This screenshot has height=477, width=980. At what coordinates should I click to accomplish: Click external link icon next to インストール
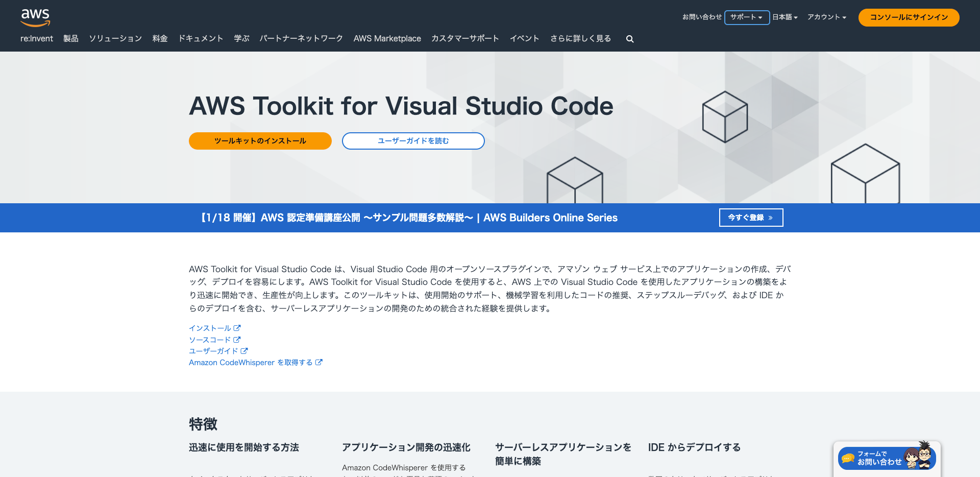(237, 327)
